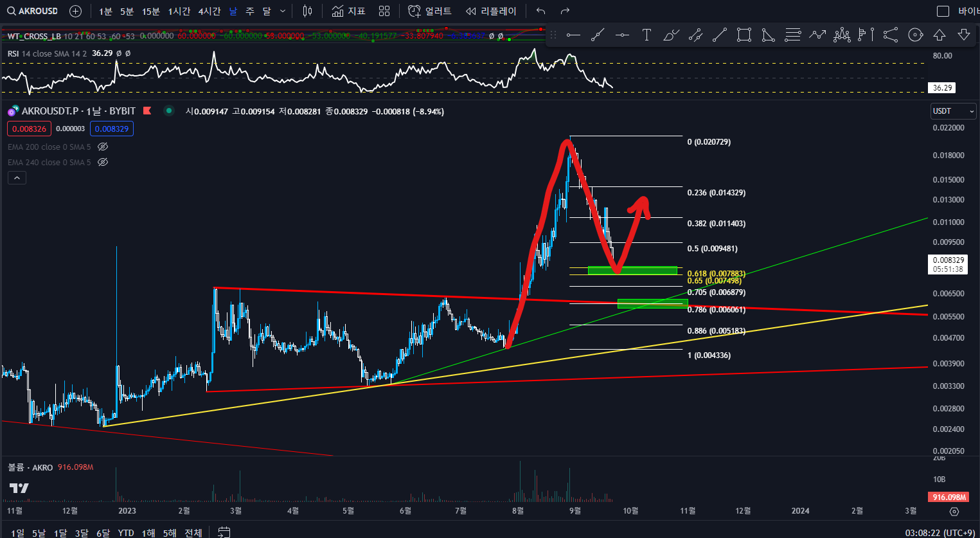Screen dimensions: 980x538
Task: Select the 날 daily timeframe
Action: click(233, 12)
